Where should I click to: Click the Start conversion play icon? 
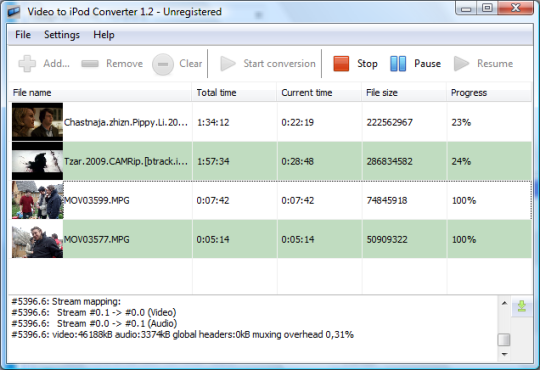pos(228,64)
